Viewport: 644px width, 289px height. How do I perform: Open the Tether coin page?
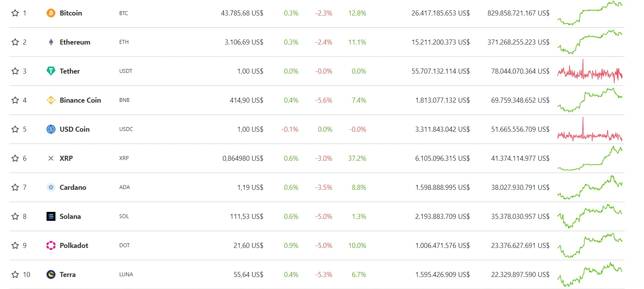[70, 71]
